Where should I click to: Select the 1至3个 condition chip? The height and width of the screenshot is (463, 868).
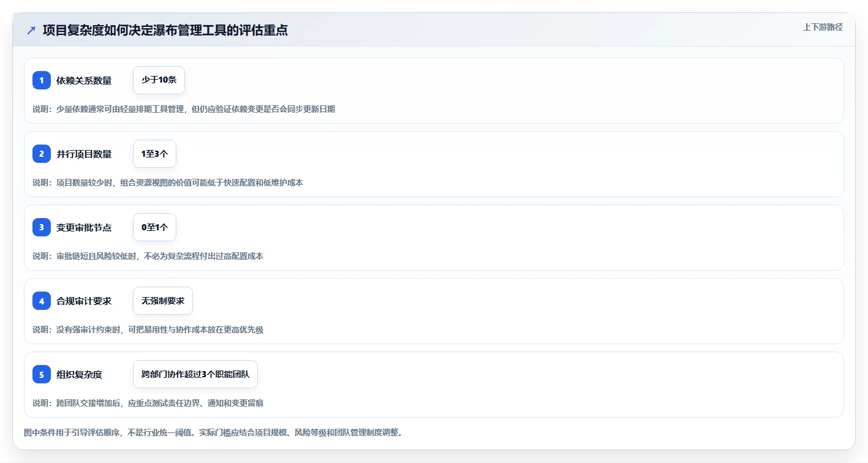click(154, 154)
